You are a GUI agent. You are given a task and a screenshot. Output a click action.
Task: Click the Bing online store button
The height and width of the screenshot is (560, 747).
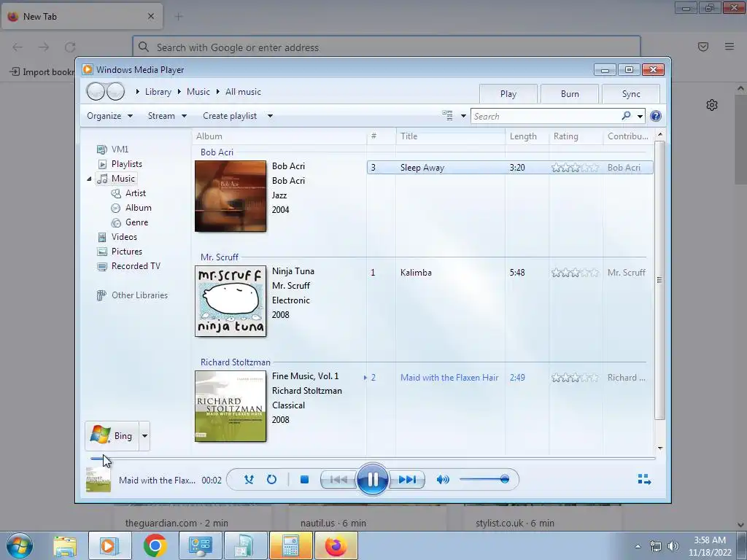112,436
